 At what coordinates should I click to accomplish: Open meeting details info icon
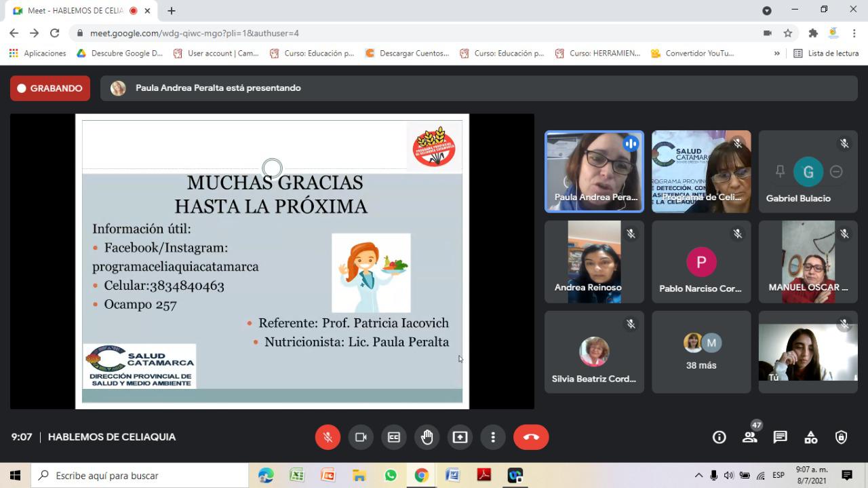(719, 437)
